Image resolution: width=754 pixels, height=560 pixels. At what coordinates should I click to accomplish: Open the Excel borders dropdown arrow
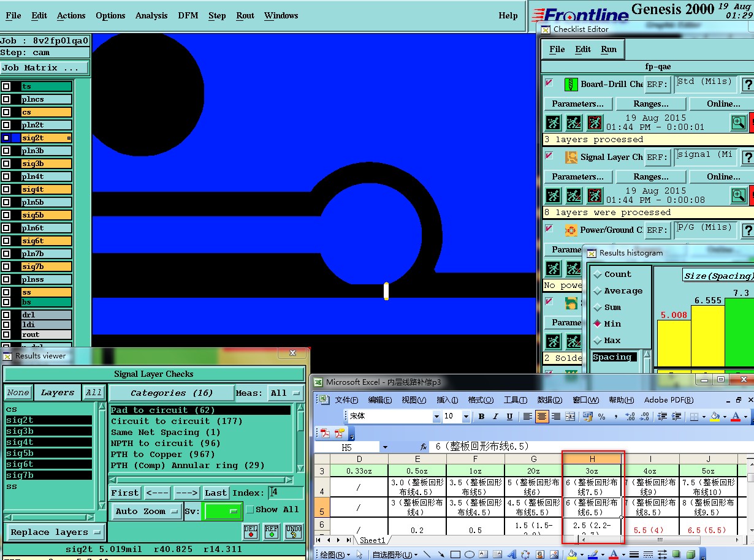click(x=703, y=417)
